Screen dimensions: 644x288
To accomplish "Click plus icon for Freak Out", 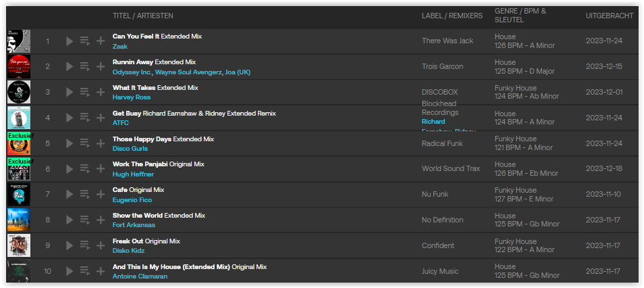I will pos(101,245).
